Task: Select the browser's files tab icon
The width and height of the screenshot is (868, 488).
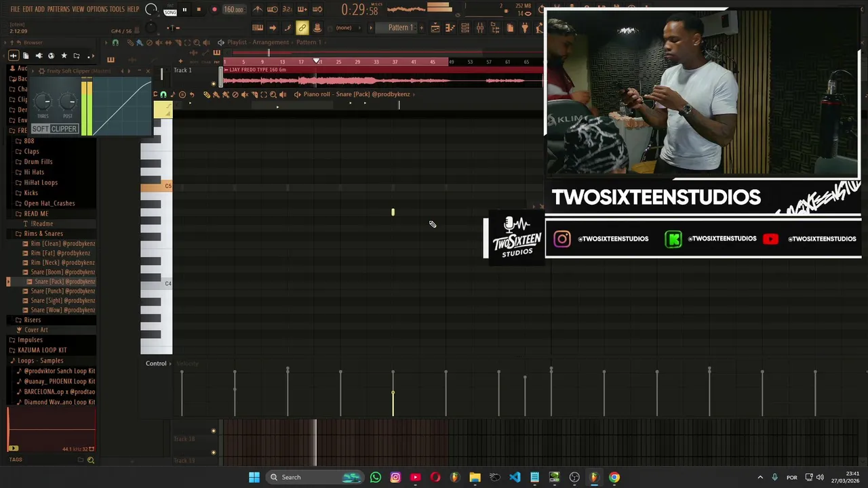Action: tap(26, 56)
